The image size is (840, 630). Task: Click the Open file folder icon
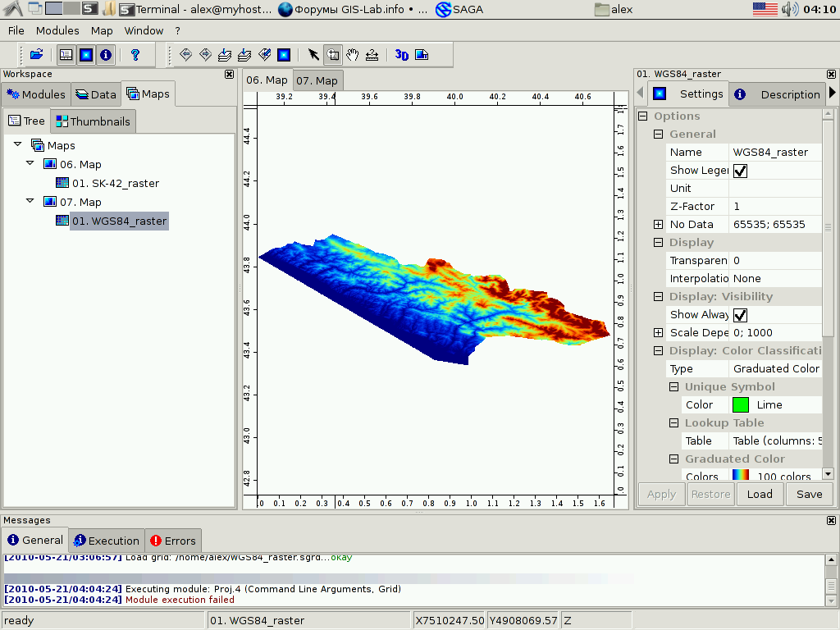click(36, 55)
